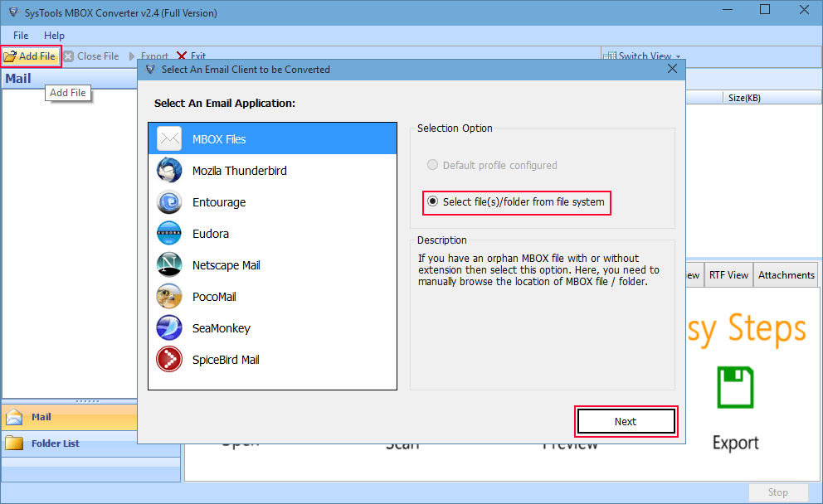Click the Export label under floppy icon
Image resolution: width=823 pixels, height=504 pixels.
(735, 443)
